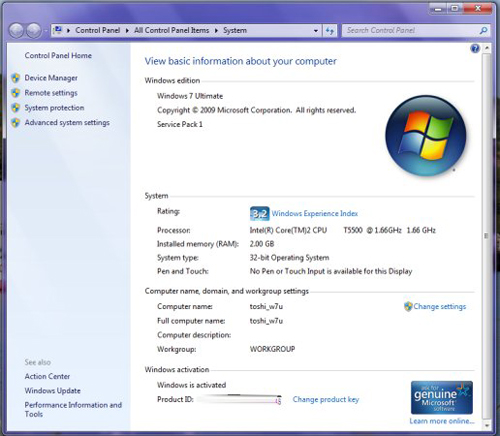The width and height of the screenshot is (500, 436).
Task: Click the 32-bit Operating System value
Action: [x=289, y=258]
